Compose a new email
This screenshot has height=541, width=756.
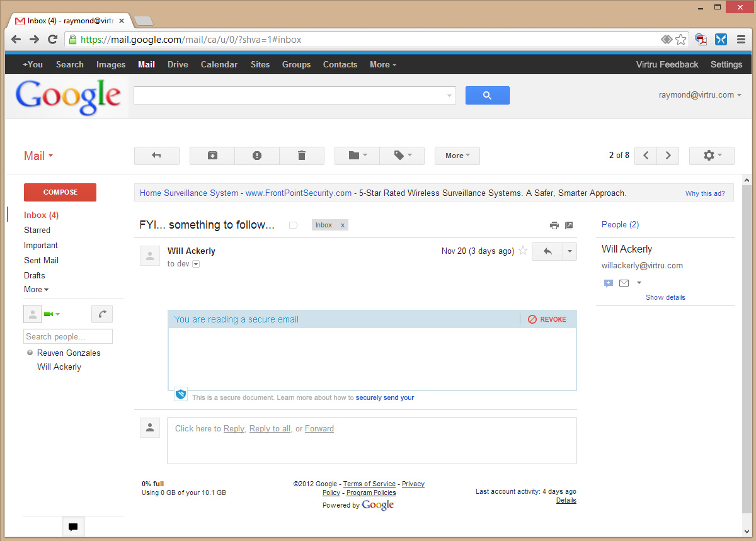(x=60, y=192)
